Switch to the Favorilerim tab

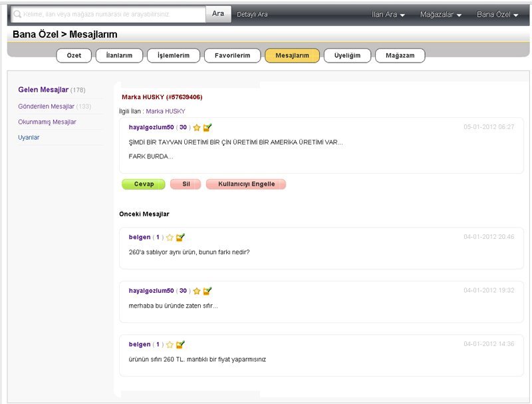click(x=232, y=56)
